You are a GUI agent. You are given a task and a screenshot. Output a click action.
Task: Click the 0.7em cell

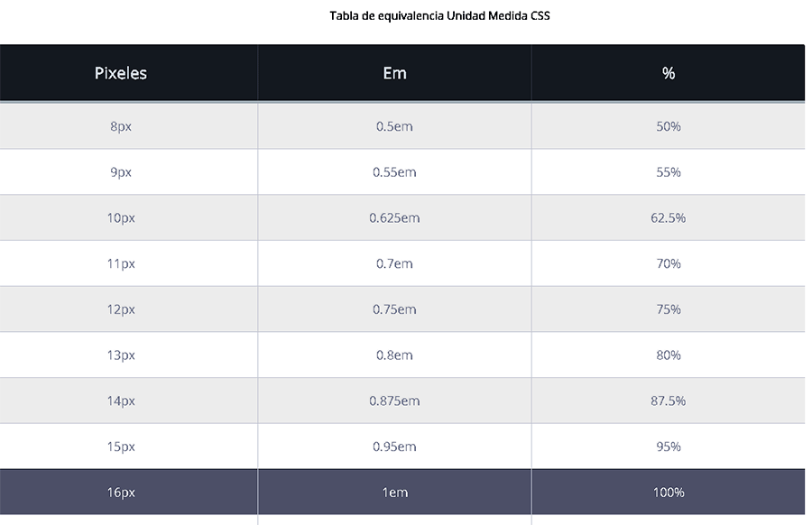coord(394,263)
